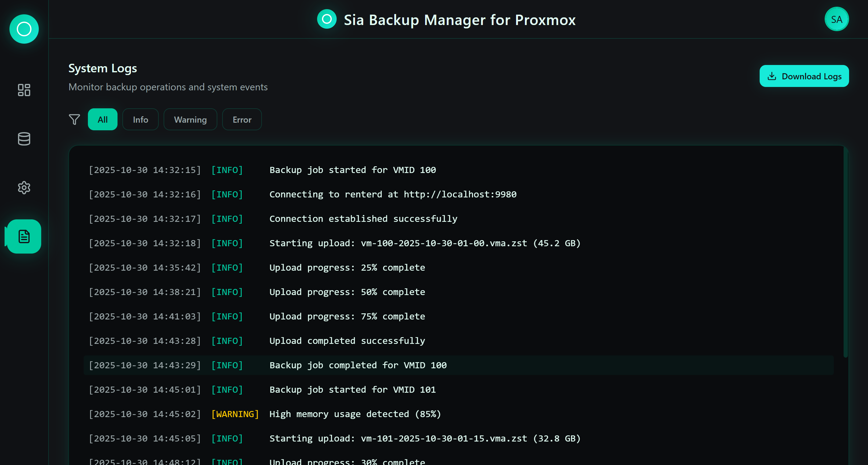Click the Starting upload vm-101 log line
The image size is (868, 465).
[x=425, y=438]
